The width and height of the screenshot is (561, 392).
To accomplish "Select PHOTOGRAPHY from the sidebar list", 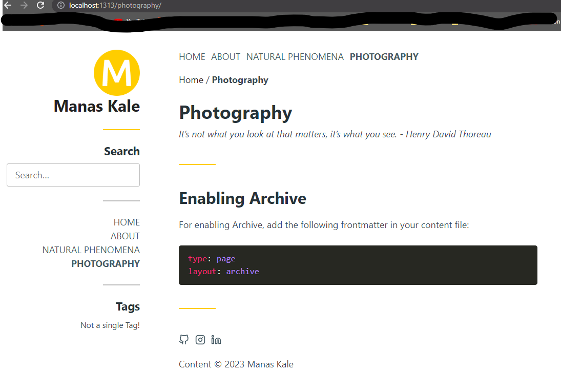I will click(x=106, y=263).
